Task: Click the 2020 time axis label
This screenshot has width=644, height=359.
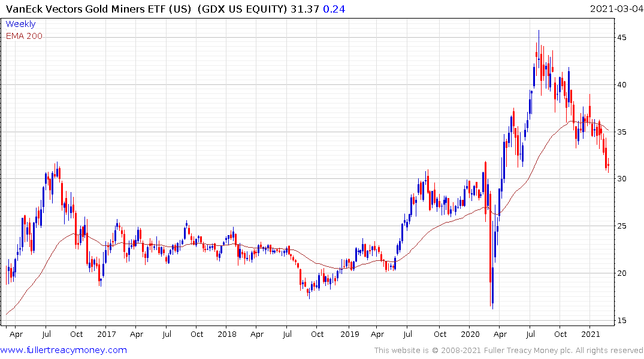Action: point(470,334)
